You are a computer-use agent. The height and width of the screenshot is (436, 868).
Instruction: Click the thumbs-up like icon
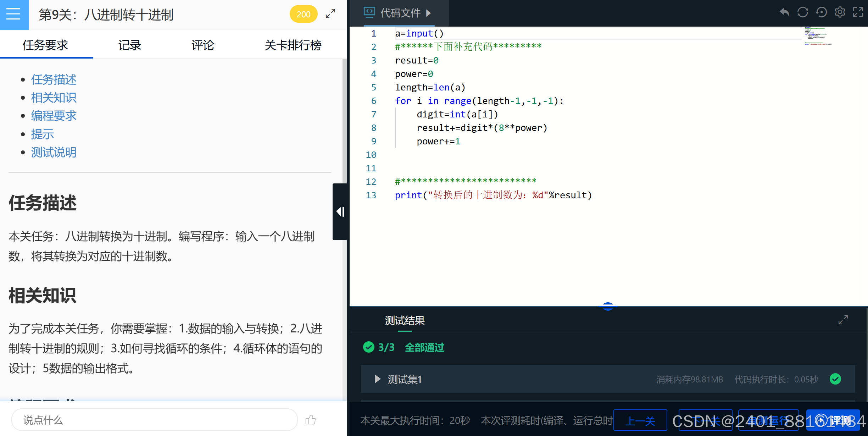tap(311, 420)
